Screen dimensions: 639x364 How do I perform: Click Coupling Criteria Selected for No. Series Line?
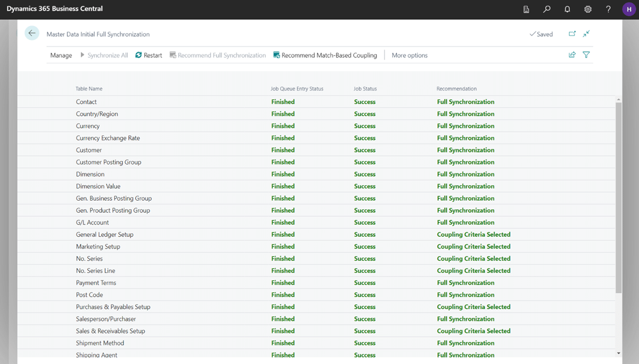[x=474, y=271]
